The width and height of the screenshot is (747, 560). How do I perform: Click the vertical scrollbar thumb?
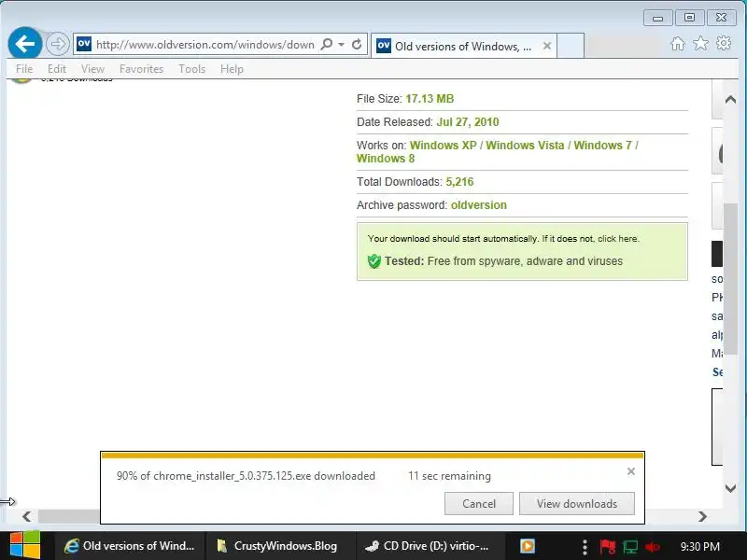(730, 278)
